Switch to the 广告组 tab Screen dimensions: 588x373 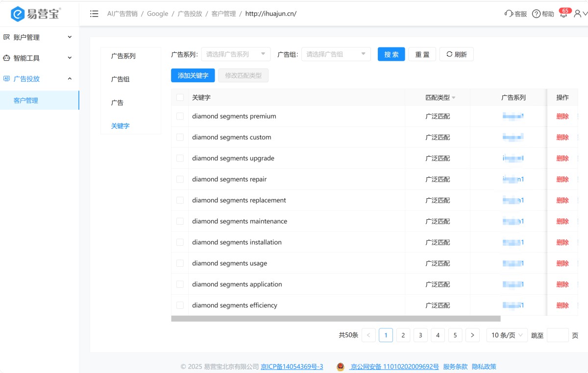click(121, 79)
